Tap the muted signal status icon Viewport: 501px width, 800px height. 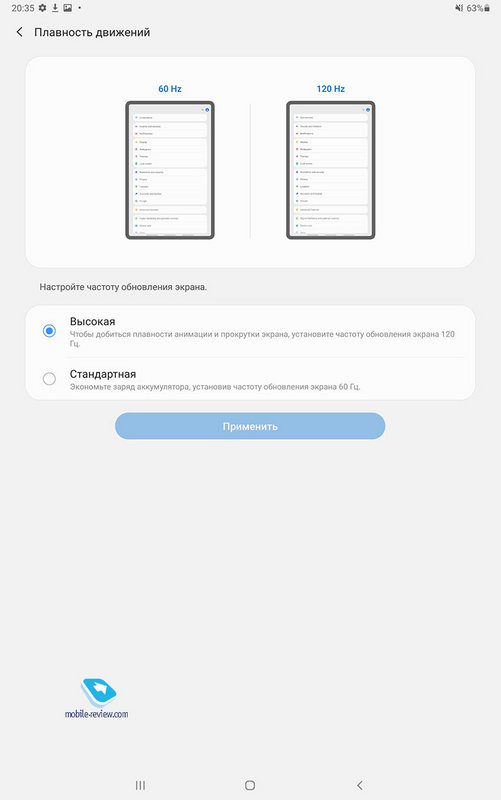point(459,8)
